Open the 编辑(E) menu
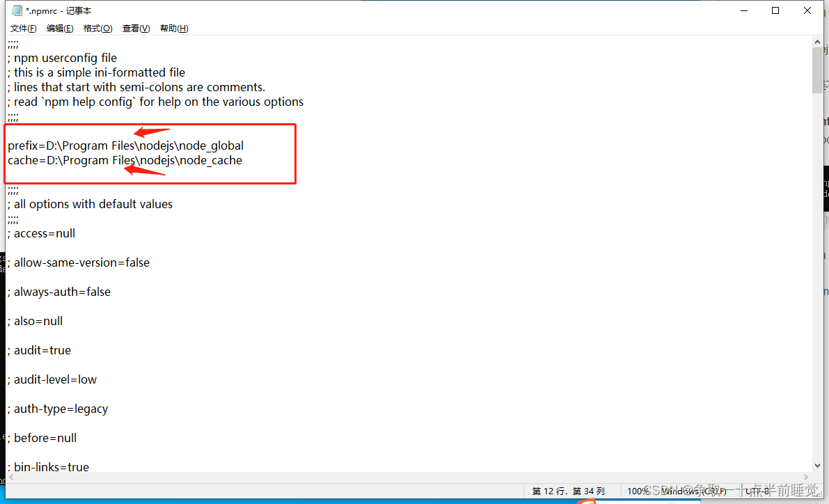The width and height of the screenshot is (829, 504). click(x=60, y=28)
